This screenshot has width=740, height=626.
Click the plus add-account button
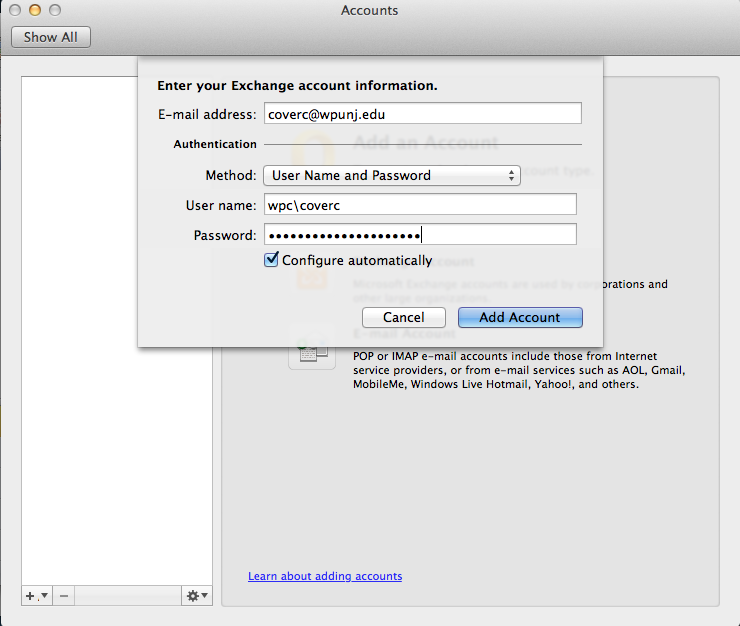point(33,596)
